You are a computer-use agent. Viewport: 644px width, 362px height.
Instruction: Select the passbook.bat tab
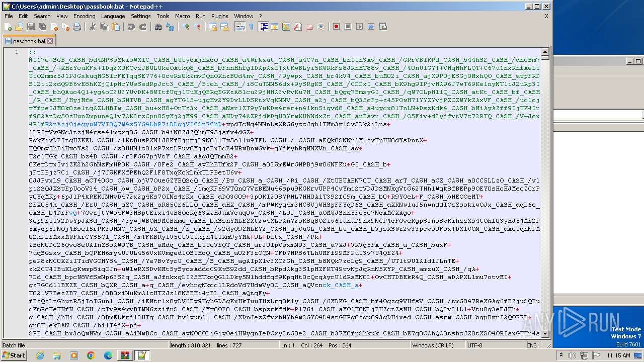click(x=29, y=41)
